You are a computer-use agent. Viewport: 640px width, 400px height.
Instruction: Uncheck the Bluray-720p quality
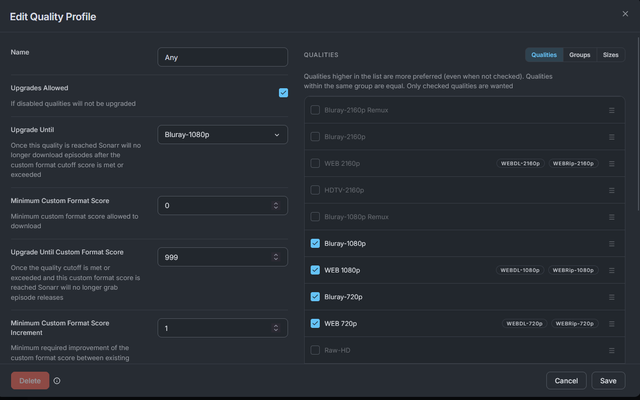pos(315,297)
